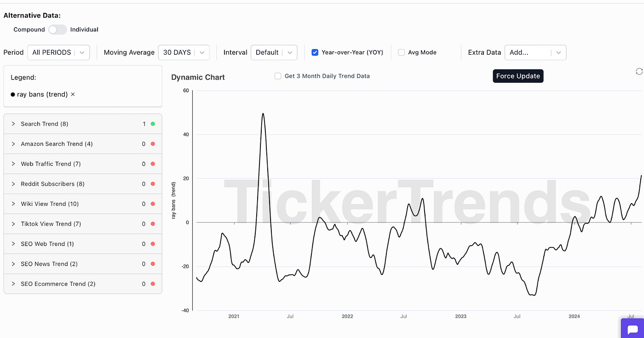Screen dimensions: 644x338
Task: Expand the Web Traffic Trend (7) row
Action: [83, 164]
